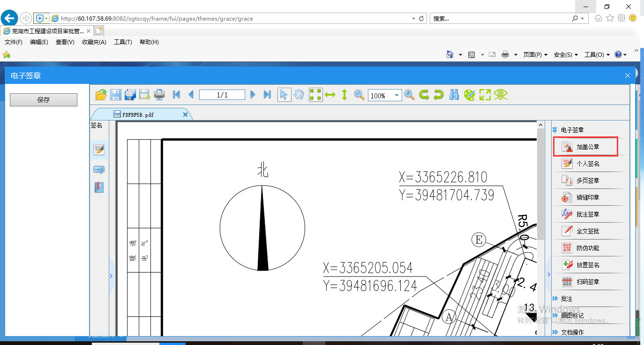
Task: Open the 工具(T) menu
Action: point(123,42)
